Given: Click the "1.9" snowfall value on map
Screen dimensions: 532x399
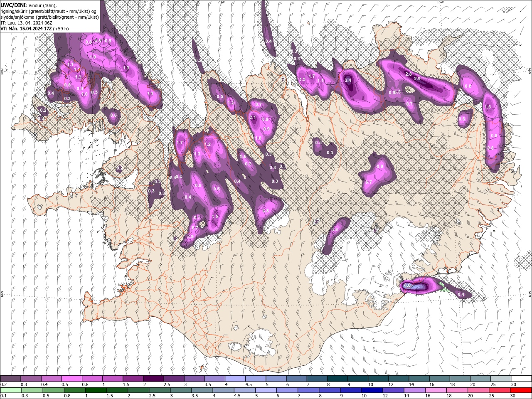Looking at the screenshot, I should [126, 68].
